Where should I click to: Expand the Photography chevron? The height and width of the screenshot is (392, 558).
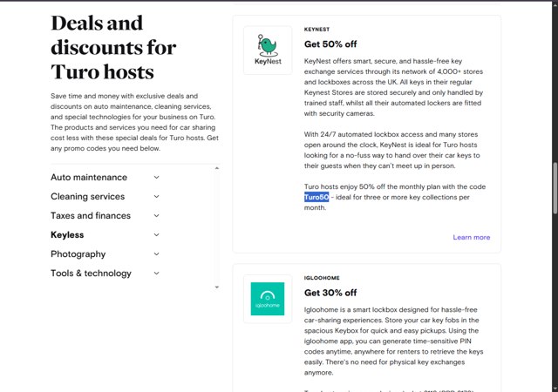point(156,254)
